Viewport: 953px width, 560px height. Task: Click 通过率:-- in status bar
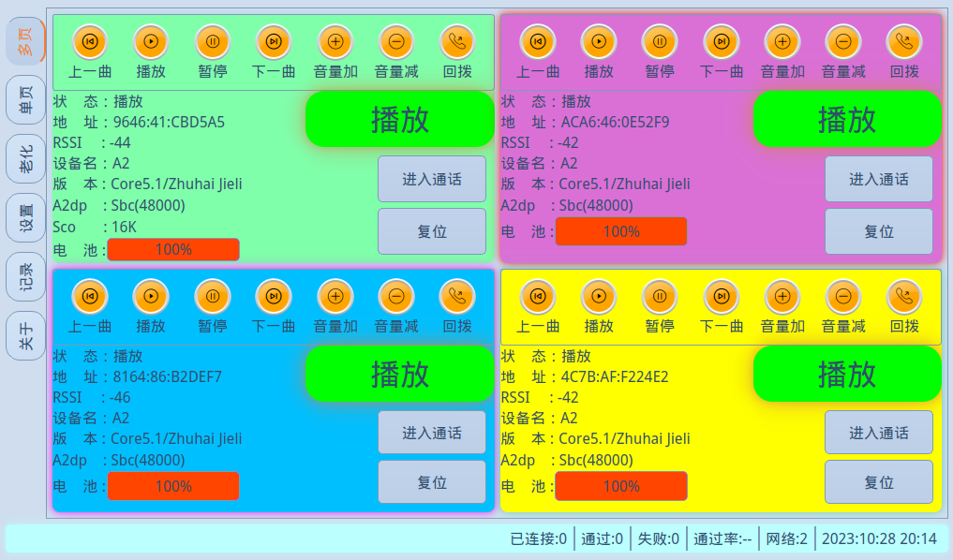(722, 538)
